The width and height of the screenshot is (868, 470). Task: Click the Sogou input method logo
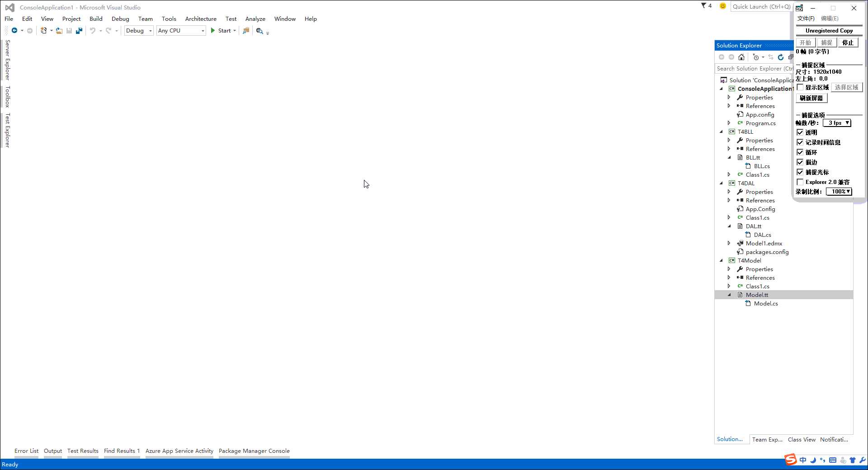[790, 460]
